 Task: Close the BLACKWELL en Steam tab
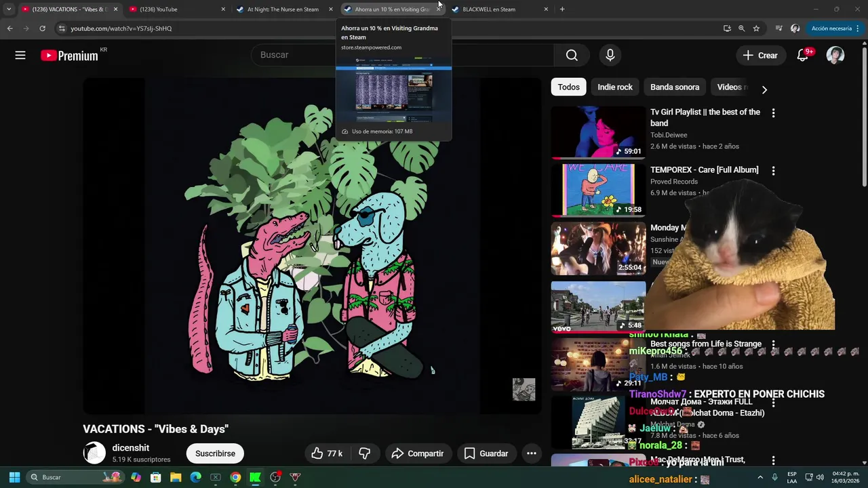point(546,9)
